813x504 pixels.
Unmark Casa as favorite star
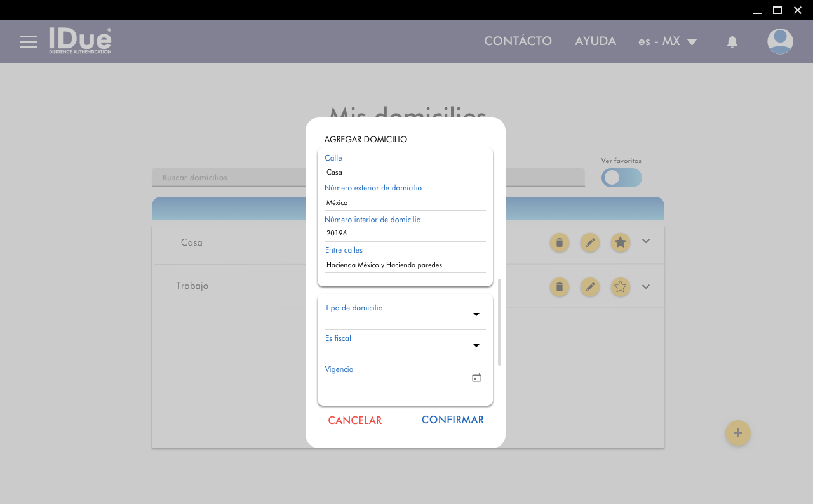621,242
